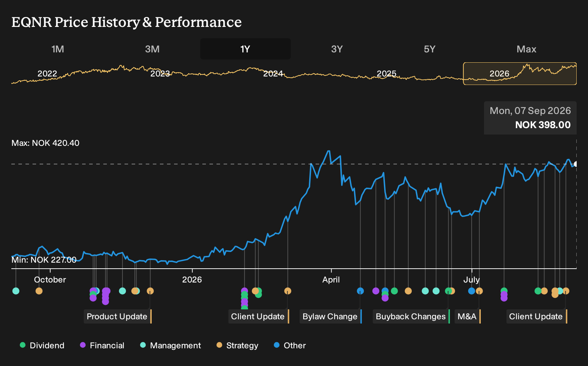Click the highlighted 2026 window in overview chart

point(520,74)
